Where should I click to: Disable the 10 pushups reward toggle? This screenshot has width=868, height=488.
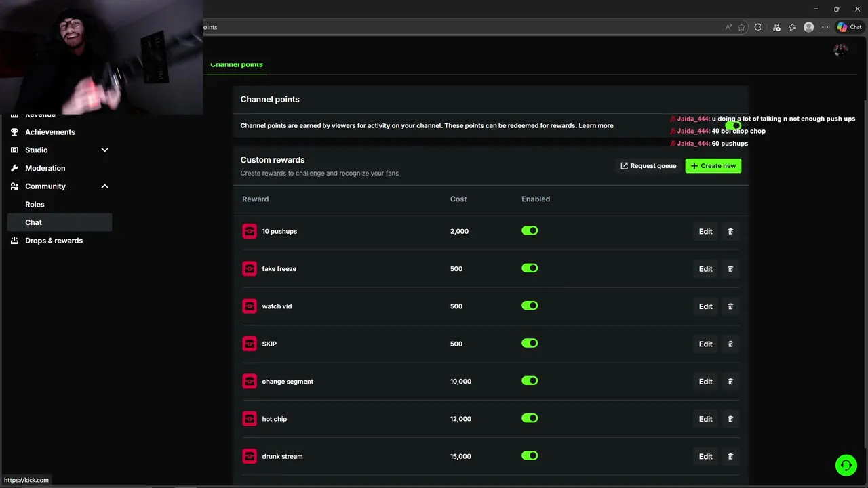pos(530,231)
